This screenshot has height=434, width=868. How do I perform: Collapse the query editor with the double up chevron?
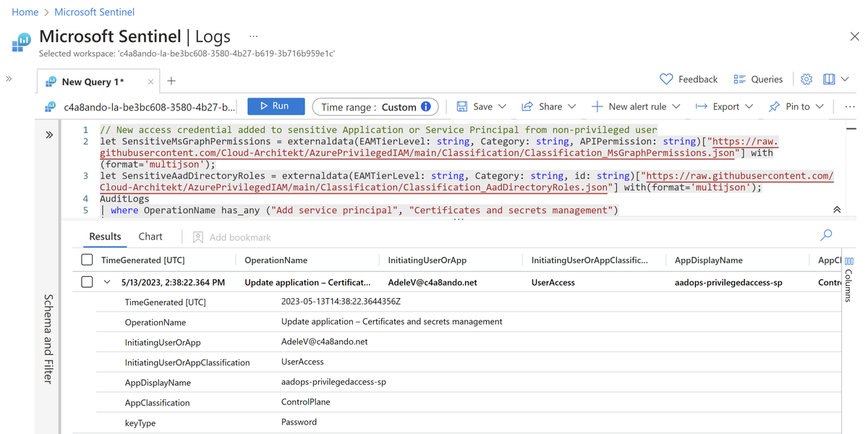point(837,210)
